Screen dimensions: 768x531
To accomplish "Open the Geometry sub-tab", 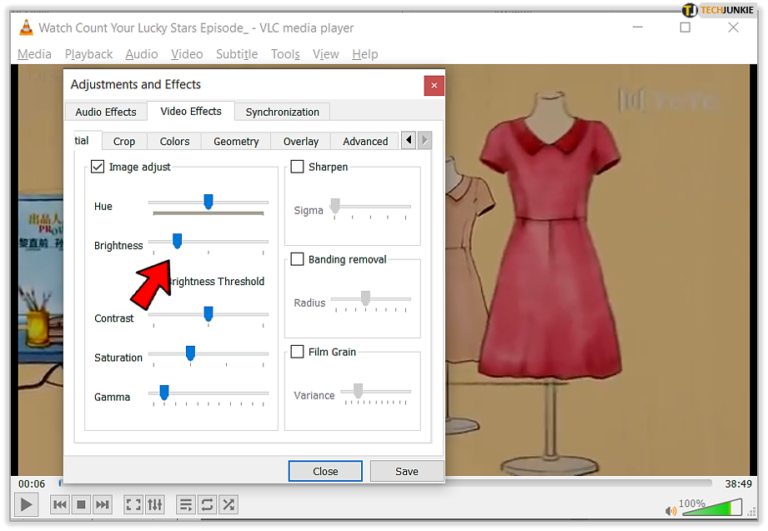I will tap(236, 142).
